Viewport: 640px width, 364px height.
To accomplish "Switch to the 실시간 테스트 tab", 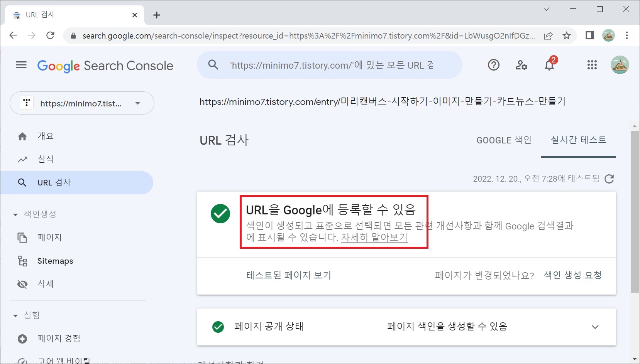I will [x=578, y=140].
